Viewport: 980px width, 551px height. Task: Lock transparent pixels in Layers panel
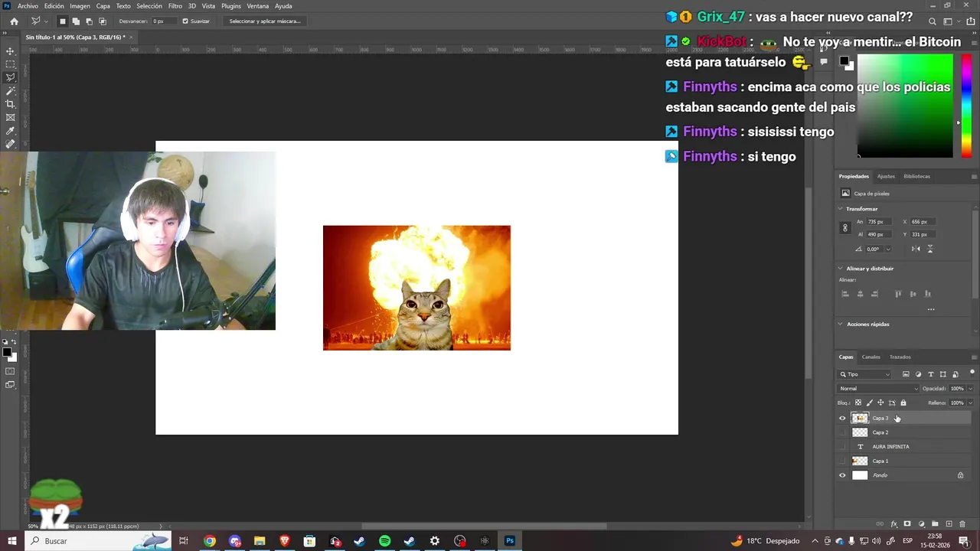point(858,403)
